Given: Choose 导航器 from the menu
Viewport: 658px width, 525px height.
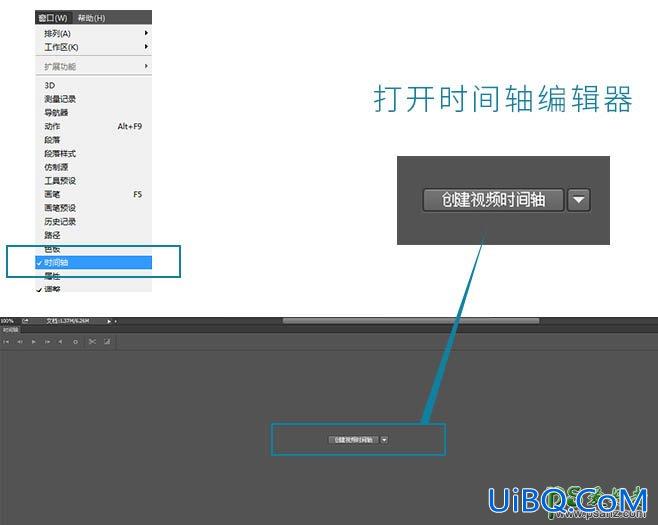Looking at the screenshot, I should click(x=94, y=112).
